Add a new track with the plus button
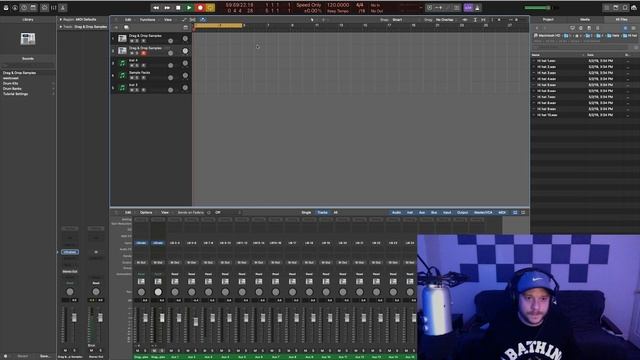 [116, 27]
